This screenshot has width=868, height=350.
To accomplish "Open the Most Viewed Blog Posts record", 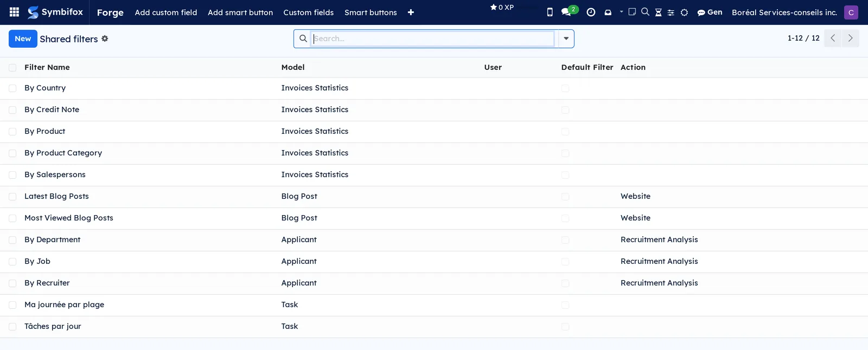I will (69, 218).
